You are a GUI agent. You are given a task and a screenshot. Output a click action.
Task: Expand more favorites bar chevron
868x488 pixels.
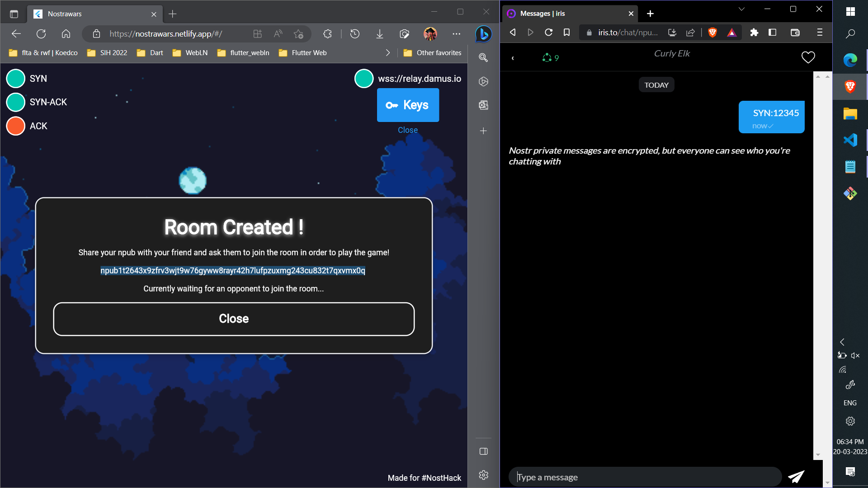tap(387, 53)
